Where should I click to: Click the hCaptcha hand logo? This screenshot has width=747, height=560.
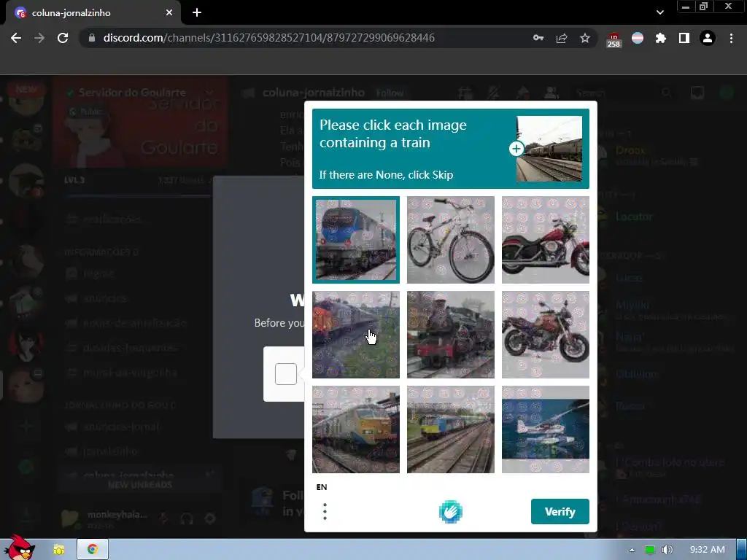451,512
